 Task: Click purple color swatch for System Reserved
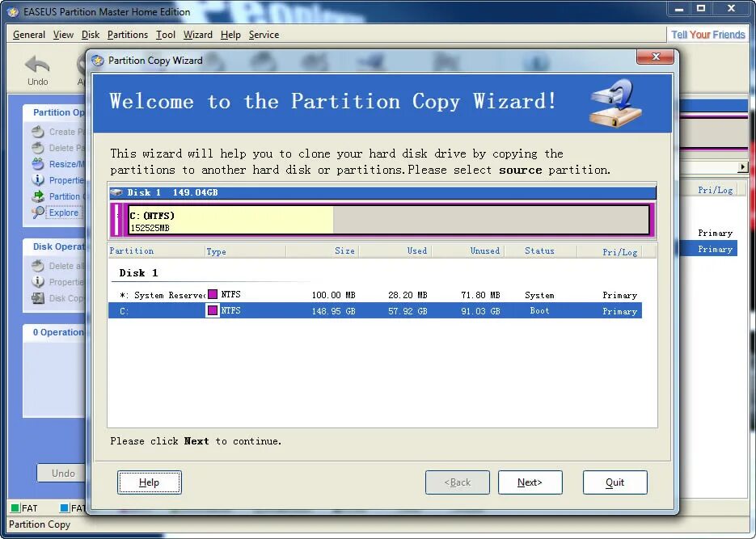point(213,294)
